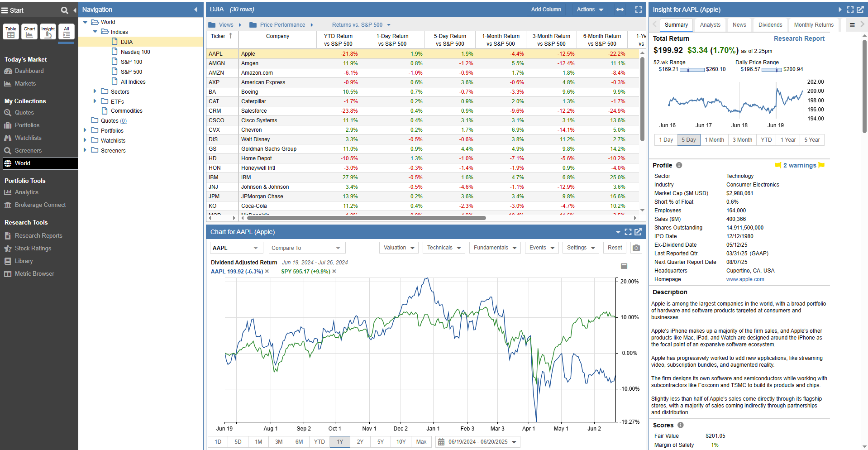
Task: Collapse the World tree folder
Action: tap(85, 22)
